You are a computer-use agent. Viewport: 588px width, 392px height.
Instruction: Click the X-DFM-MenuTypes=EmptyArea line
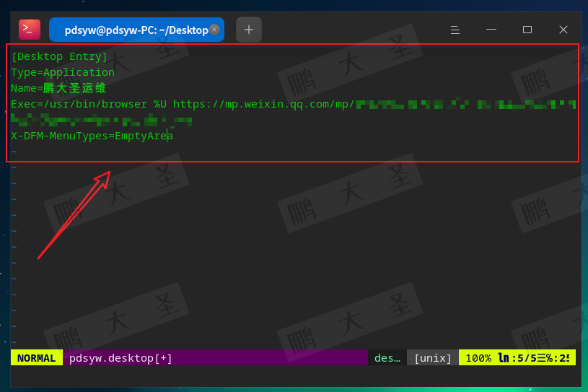[92, 136]
